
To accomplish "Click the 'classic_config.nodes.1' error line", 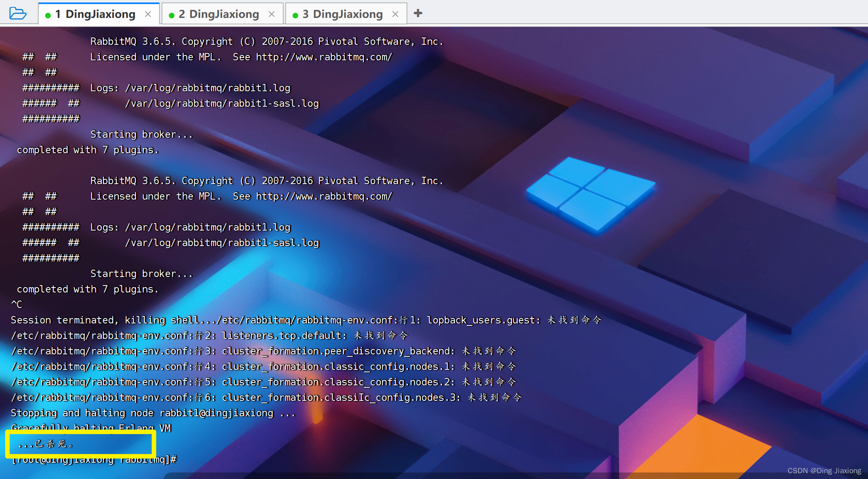I will 264,367.
